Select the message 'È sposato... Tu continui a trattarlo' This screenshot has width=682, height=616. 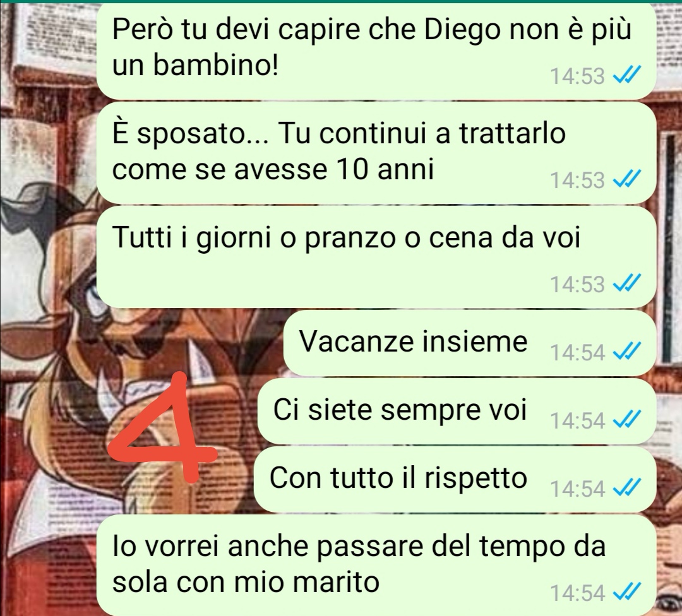pos(376,153)
